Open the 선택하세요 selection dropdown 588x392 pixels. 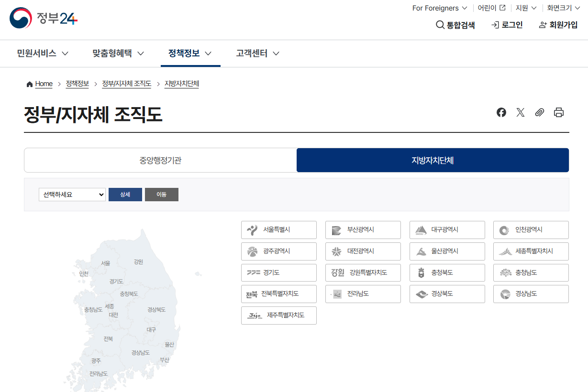72,195
